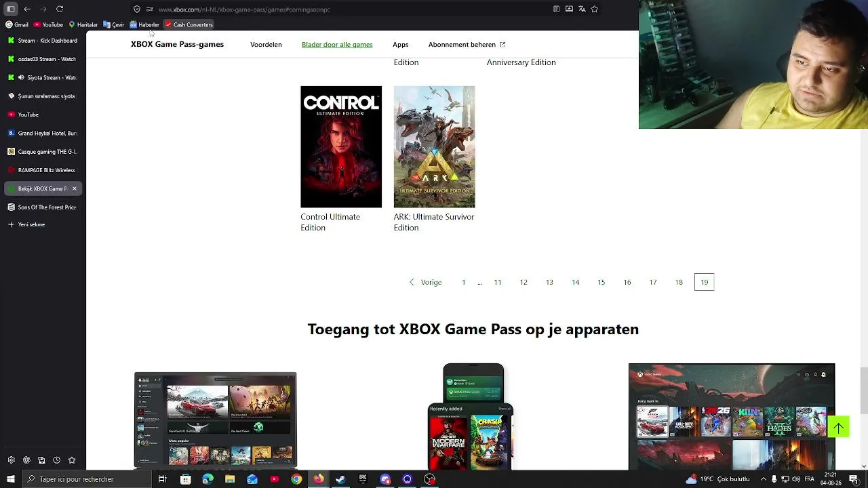The height and width of the screenshot is (488, 868).
Task: Click the Taper ici pour rechercher search box
Action: (86, 479)
